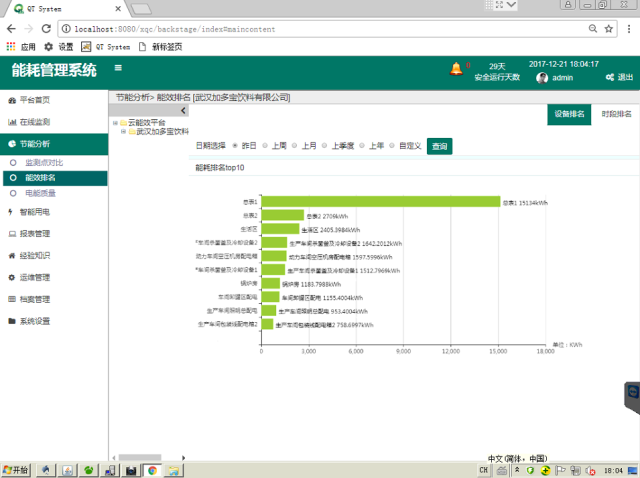
Task: Click the hamburger menu toggle icon
Action: pyautogui.click(x=118, y=68)
